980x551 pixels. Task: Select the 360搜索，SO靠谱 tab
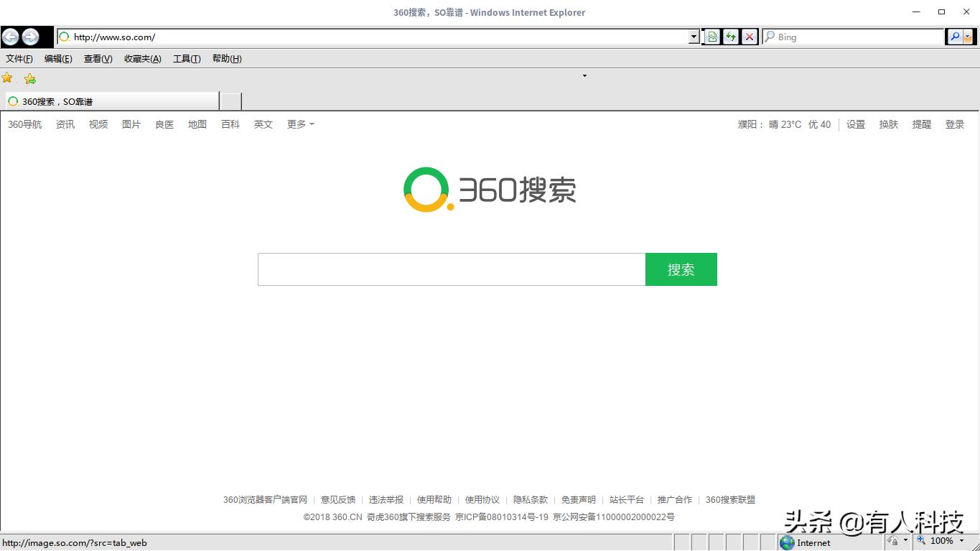pyautogui.click(x=108, y=101)
